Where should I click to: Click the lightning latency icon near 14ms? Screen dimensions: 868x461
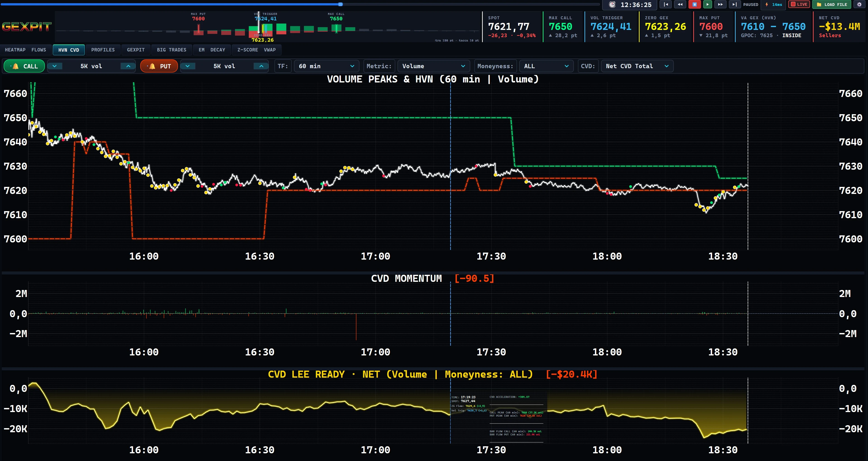coord(767,4)
